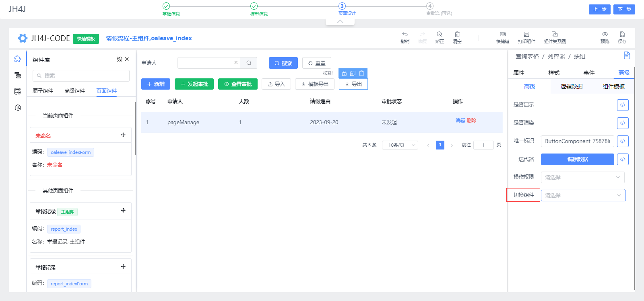Open the 操作权限 dropdown
644x301 pixels.
583,177
